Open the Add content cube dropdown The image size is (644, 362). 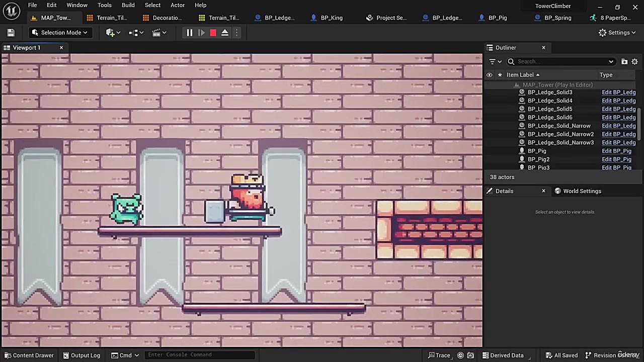tap(113, 33)
